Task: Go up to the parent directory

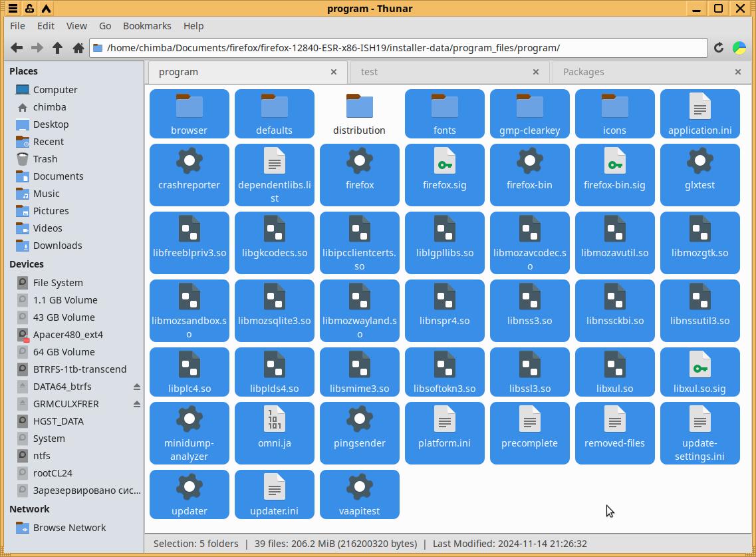Action: 57,48
